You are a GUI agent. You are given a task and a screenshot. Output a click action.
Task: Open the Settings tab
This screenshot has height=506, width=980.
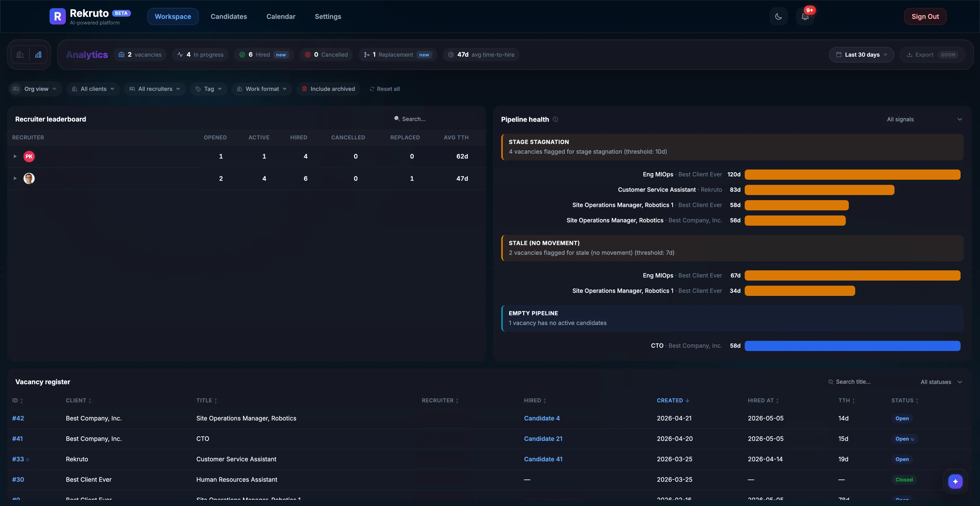[327, 16]
